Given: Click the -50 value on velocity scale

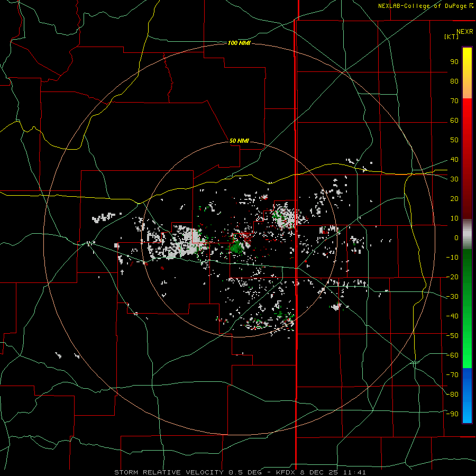Looking at the screenshot, I should [452, 336].
